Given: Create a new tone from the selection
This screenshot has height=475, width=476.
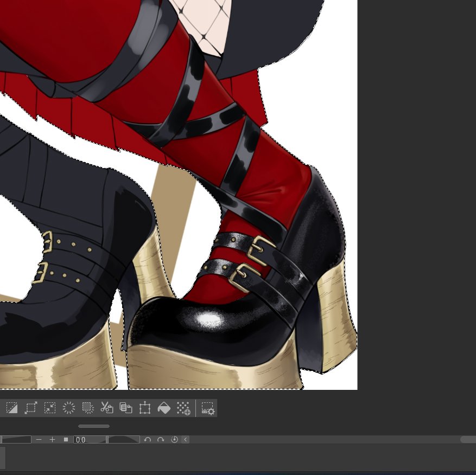Looking at the screenshot, I should coord(183,408).
